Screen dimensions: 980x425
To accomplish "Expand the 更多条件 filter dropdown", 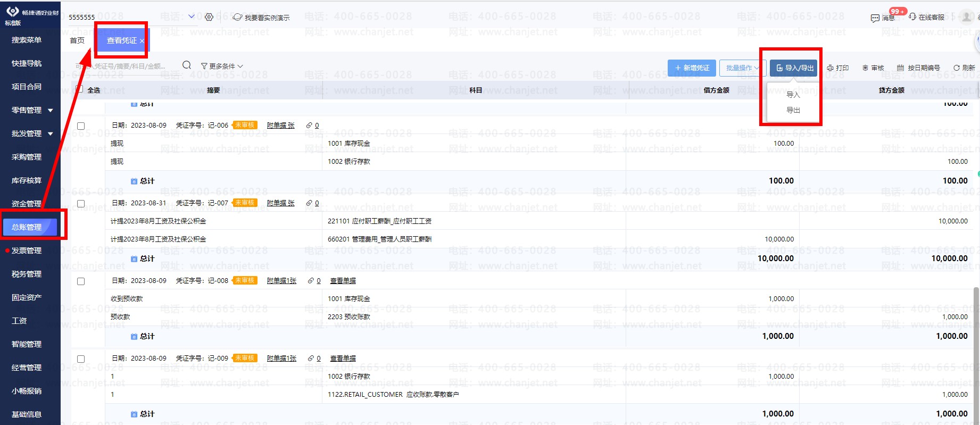I will 222,66.
